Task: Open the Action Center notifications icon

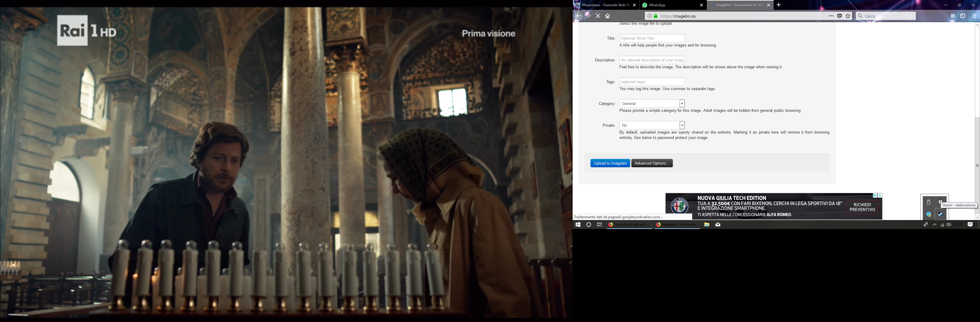Action: 970,225
